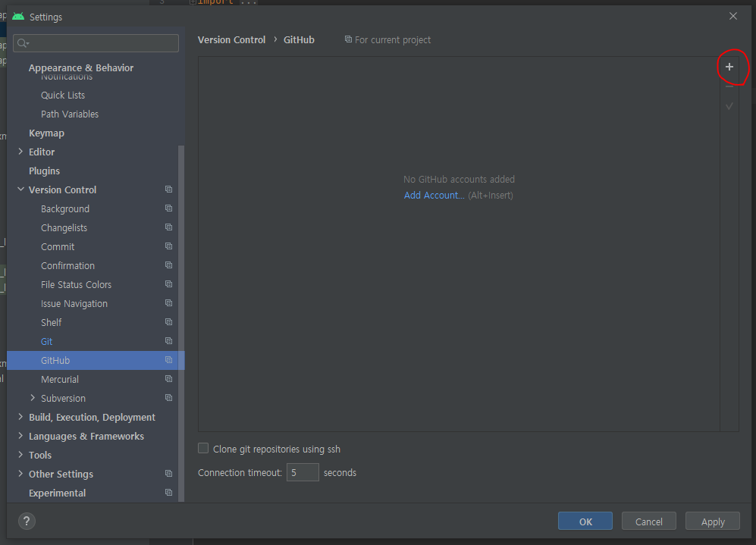
Task: Select the Git settings page
Action: (46, 342)
